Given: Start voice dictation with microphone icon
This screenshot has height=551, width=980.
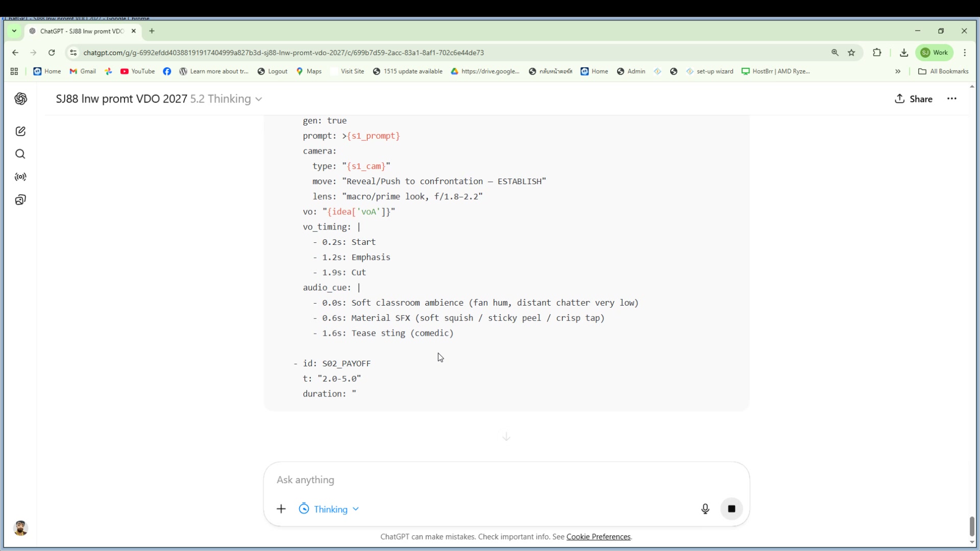Looking at the screenshot, I should tap(705, 509).
